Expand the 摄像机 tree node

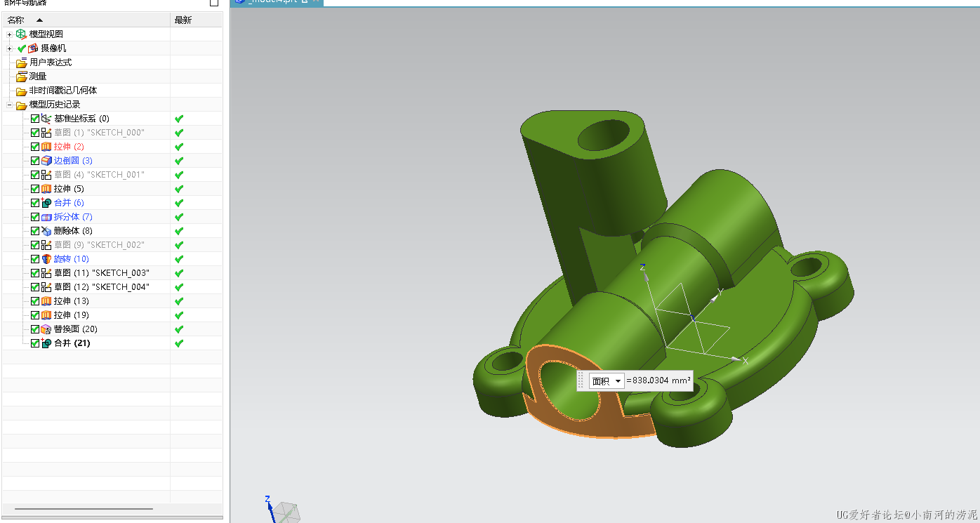click(x=9, y=48)
